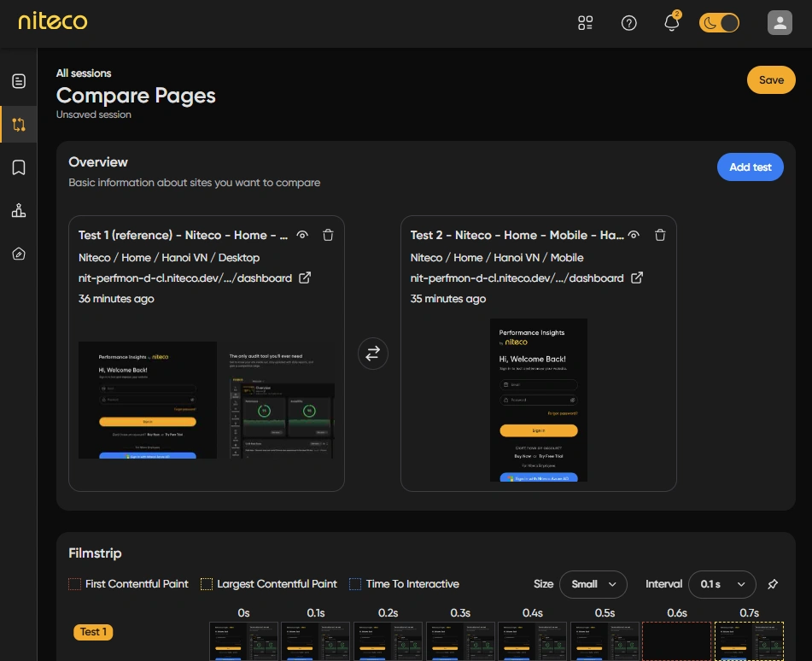Click Test 1 dashboard URL text

coord(185,278)
